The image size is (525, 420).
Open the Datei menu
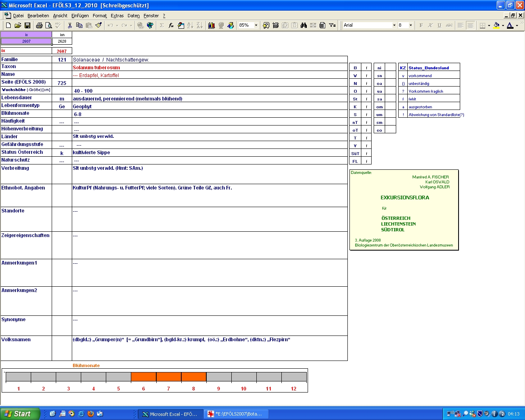pyautogui.click(x=18, y=16)
